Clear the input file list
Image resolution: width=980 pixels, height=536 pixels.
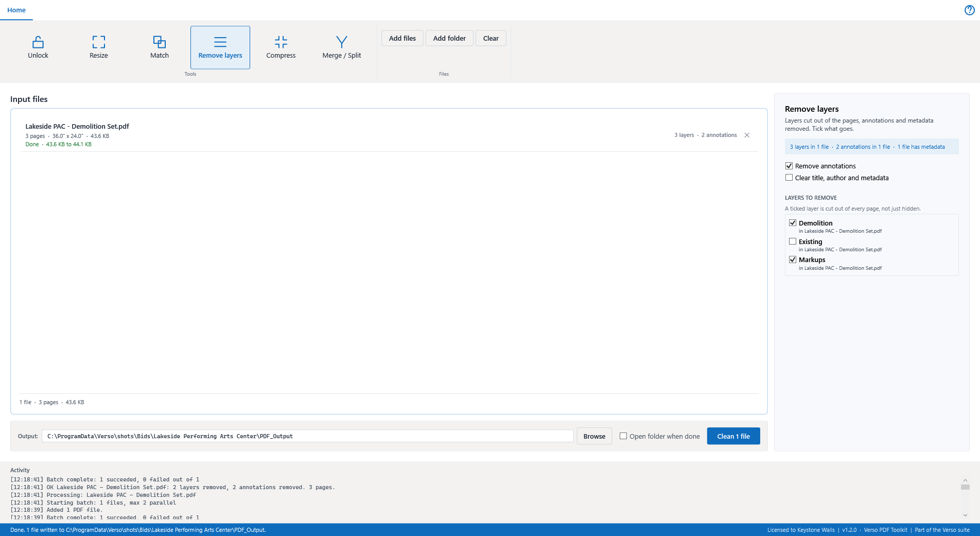click(x=491, y=38)
